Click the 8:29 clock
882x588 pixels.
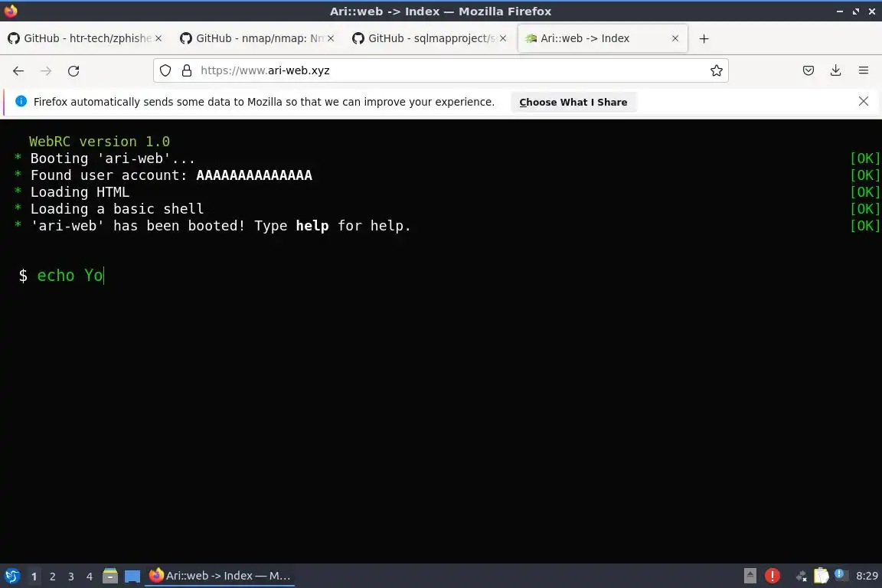coord(867,576)
